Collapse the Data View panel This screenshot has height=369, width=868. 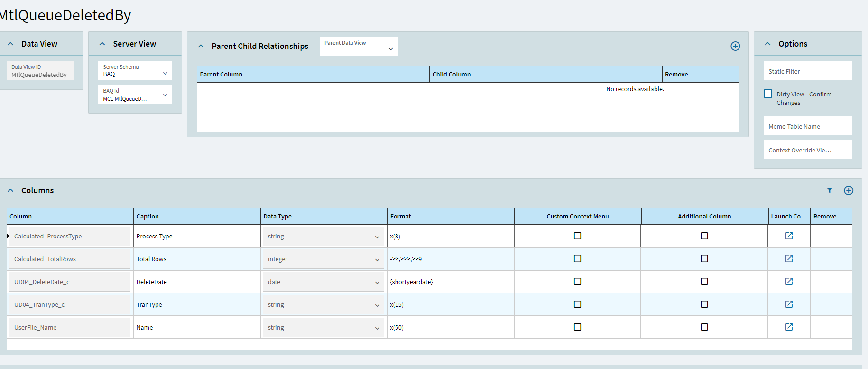pyautogui.click(x=10, y=44)
